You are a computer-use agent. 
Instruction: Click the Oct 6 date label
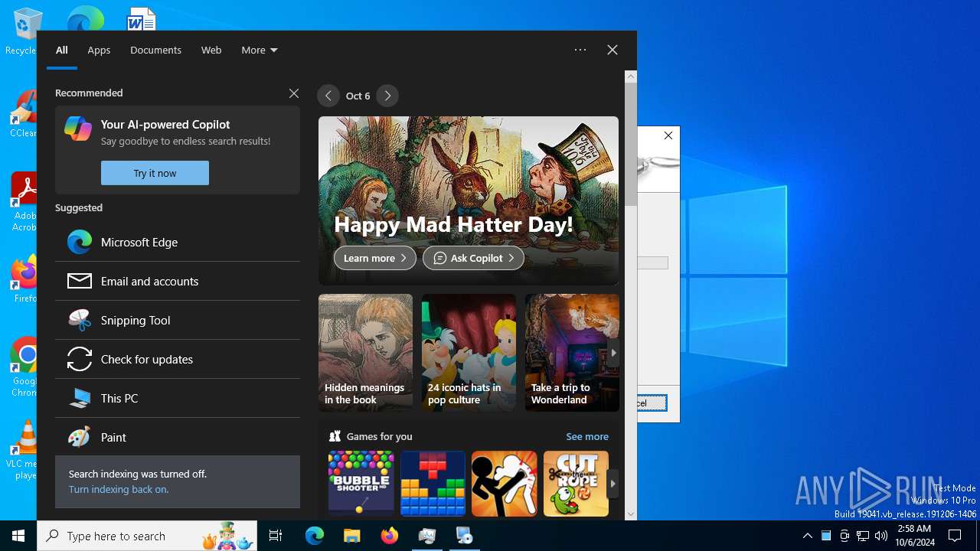click(x=358, y=96)
